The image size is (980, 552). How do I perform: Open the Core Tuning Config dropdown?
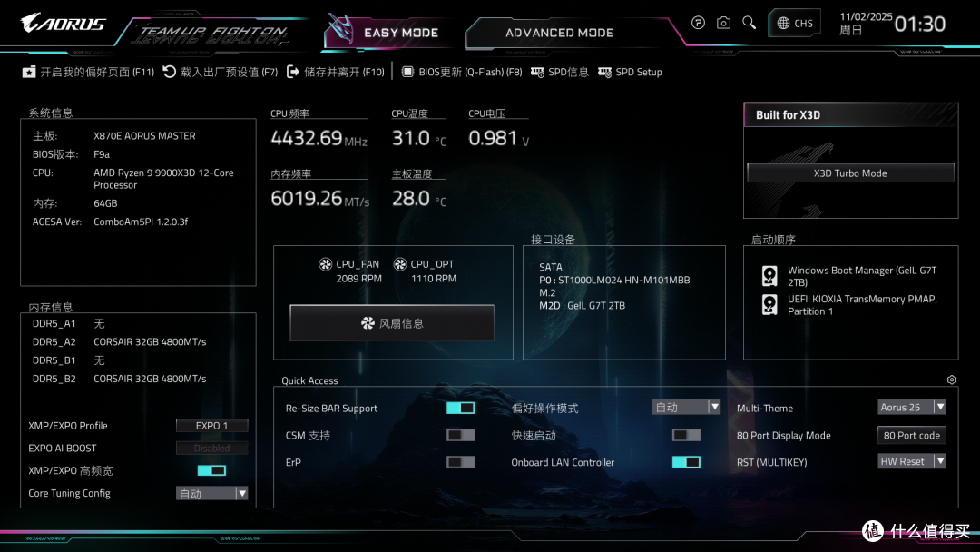coord(211,493)
